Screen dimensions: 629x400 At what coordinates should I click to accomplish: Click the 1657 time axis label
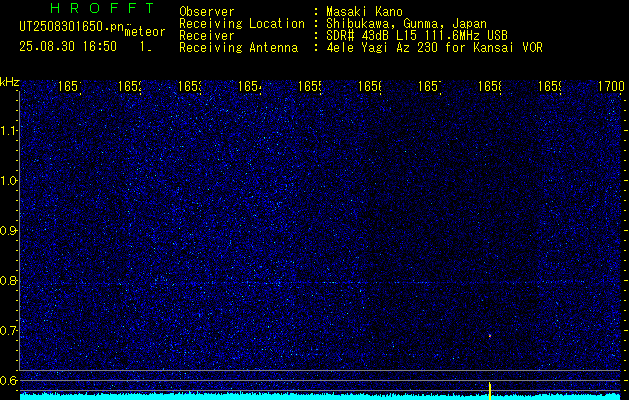pos(430,86)
